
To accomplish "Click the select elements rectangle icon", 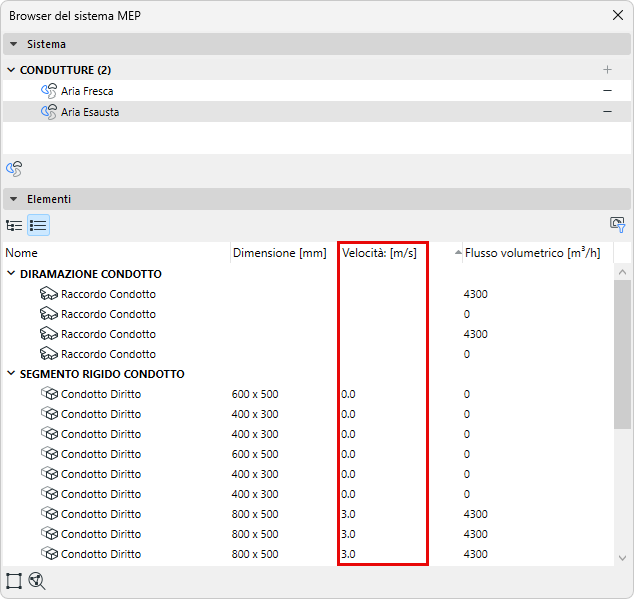I will point(14,581).
